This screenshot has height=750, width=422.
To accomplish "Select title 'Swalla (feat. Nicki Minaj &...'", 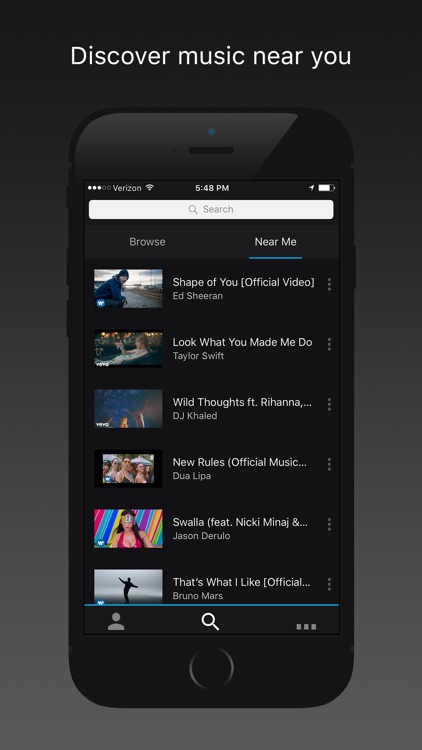I will click(240, 522).
